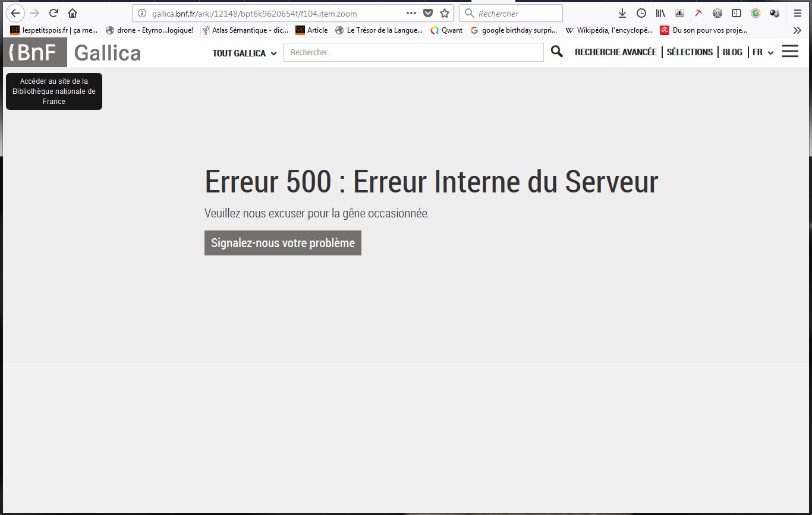Viewport: 812px width, 515px height.
Task: Click the browser back arrow button
Action: click(15, 13)
